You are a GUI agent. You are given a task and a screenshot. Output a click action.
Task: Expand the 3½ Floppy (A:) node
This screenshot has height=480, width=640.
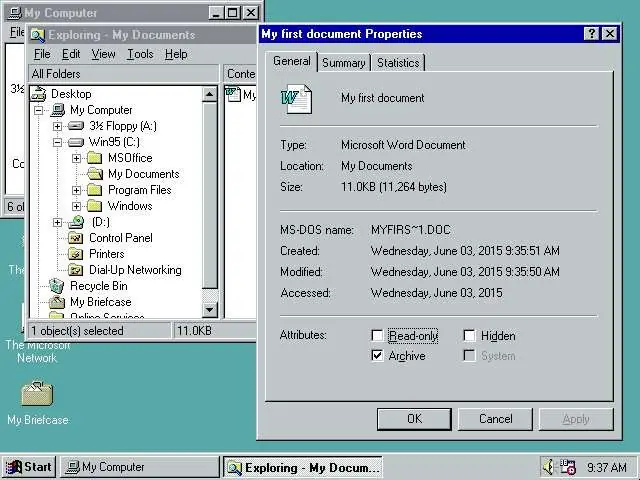[x=57, y=126]
